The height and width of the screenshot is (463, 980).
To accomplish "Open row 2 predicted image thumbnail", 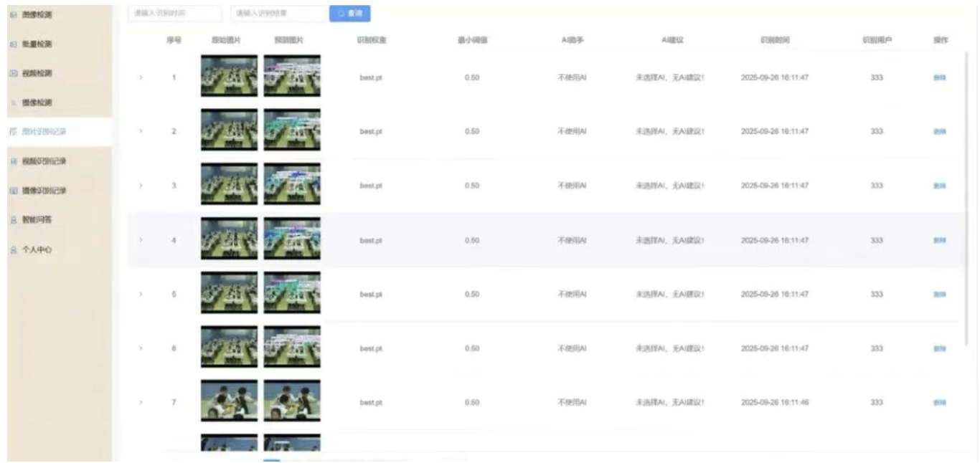I will [292, 130].
